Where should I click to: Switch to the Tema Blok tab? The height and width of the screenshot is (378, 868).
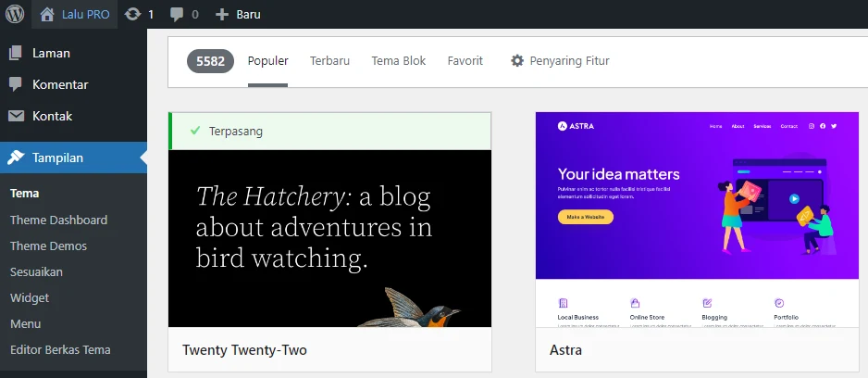(x=399, y=61)
